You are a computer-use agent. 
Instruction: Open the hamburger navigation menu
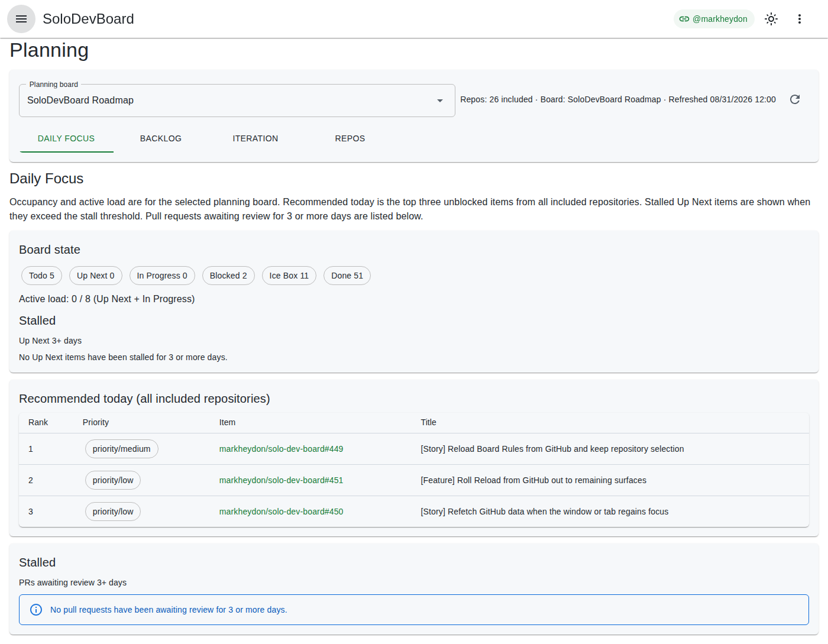tap(21, 19)
